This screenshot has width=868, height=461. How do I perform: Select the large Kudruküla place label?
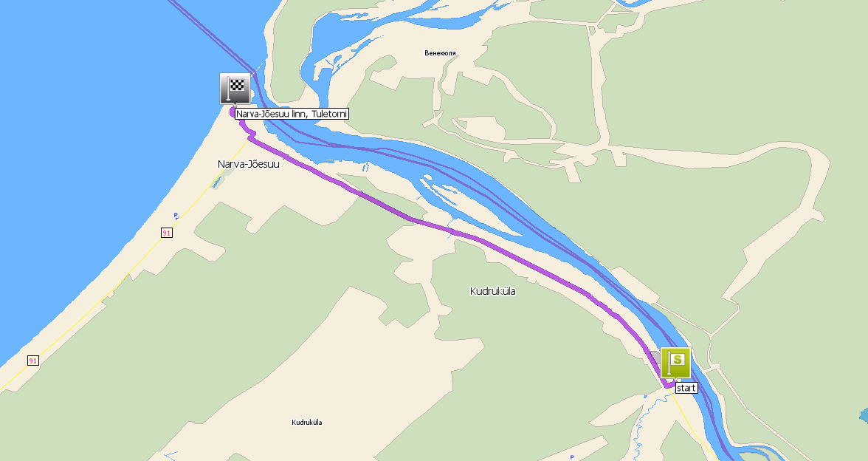click(x=493, y=291)
